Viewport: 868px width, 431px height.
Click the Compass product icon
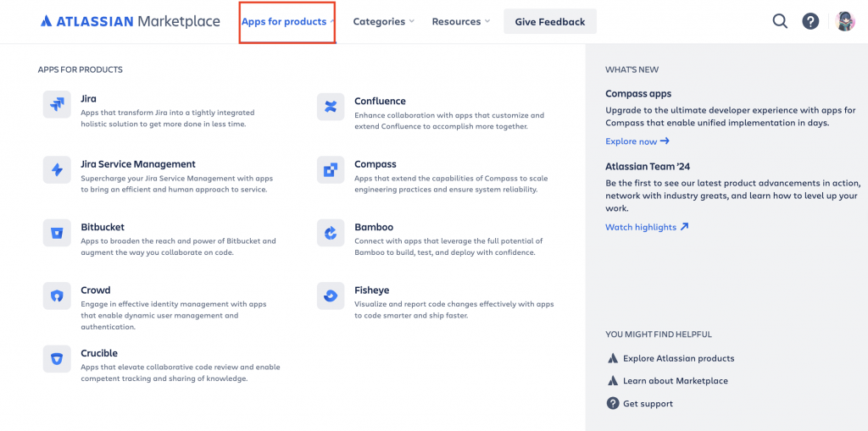(x=331, y=170)
